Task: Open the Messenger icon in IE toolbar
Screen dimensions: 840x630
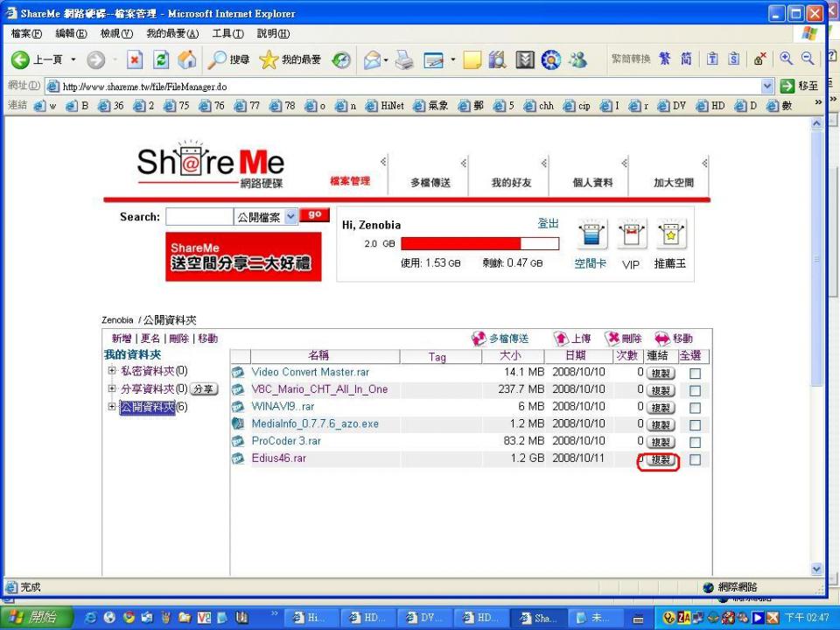Action: pos(578,59)
